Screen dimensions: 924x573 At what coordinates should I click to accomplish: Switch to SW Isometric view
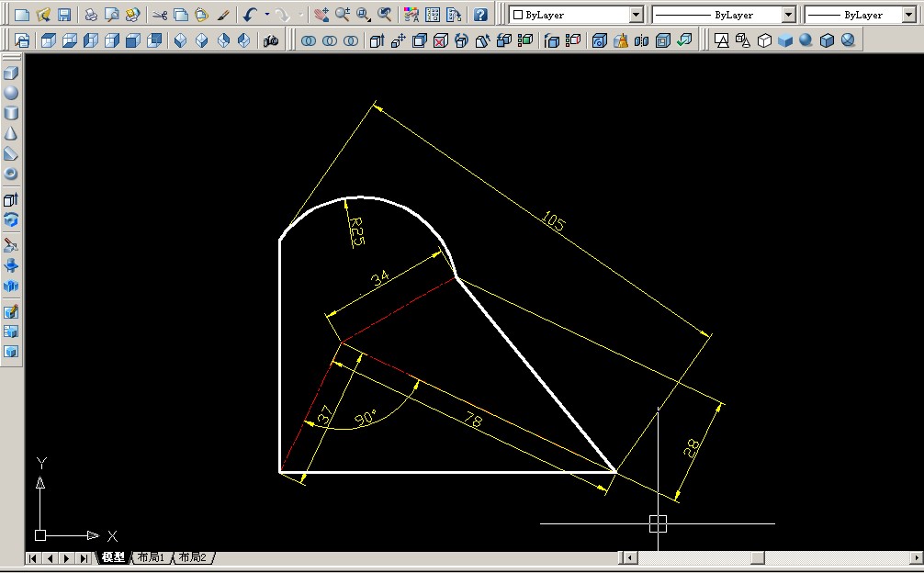point(181,40)
